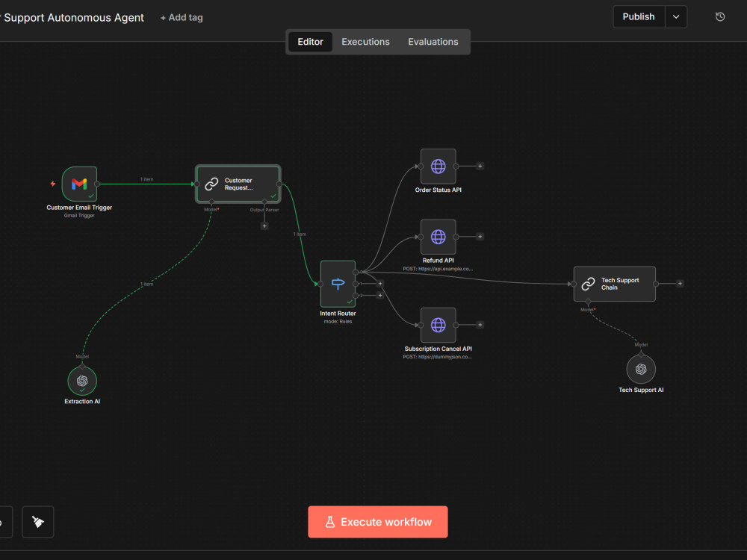747x560 pixels.
Task: Select the Subscription Cancel API node
Action: coord(438,325)
